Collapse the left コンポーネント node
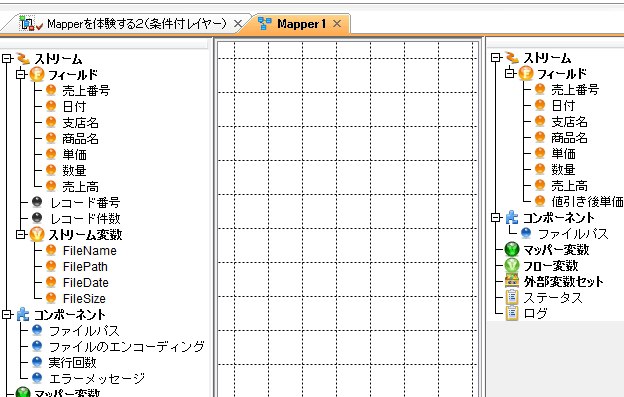 (x=6, y=314)
